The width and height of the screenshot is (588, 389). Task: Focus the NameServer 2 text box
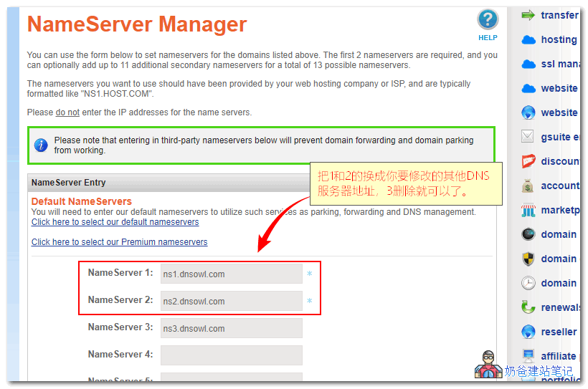[x=231, y=301]
